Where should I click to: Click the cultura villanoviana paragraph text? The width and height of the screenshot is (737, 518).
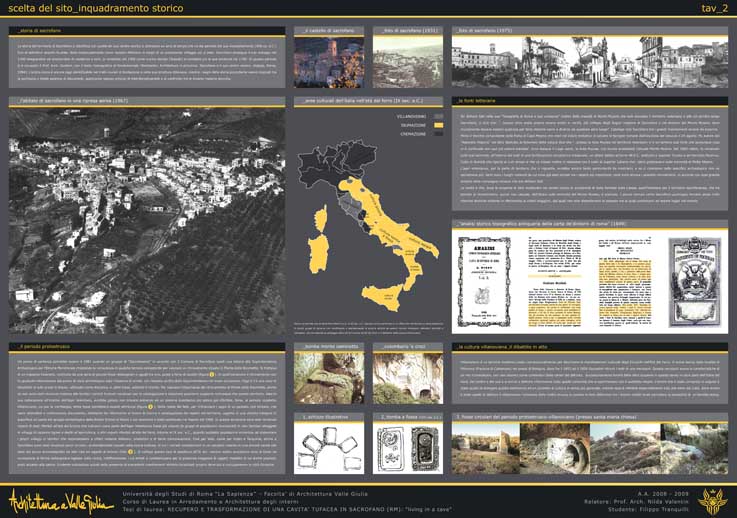[590, 379]
